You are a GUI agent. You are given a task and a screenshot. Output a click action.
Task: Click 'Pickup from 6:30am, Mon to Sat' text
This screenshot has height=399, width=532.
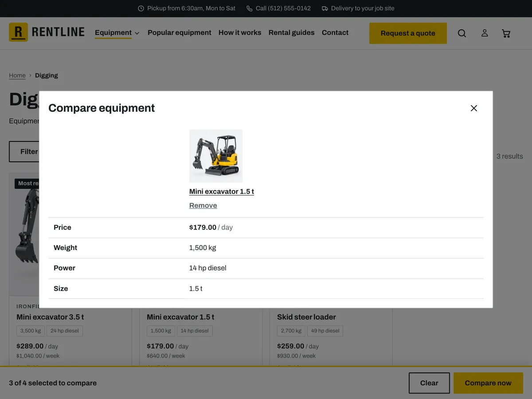[x=192, y=8]
